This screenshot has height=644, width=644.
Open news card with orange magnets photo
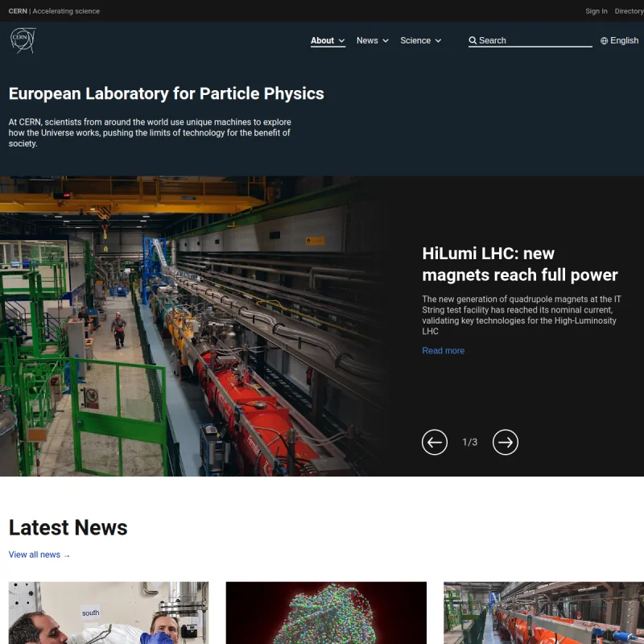click(544, 613)
